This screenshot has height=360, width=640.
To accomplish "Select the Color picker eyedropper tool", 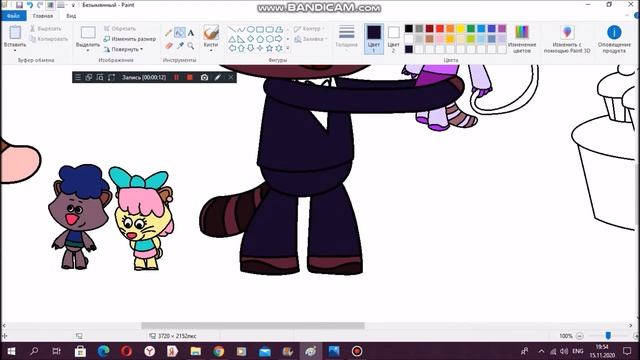I will point(180,46).
